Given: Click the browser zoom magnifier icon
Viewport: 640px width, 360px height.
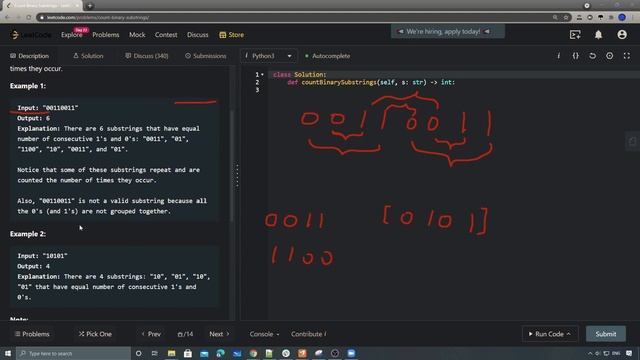Looking at the screenshot, I should [555, 18].
